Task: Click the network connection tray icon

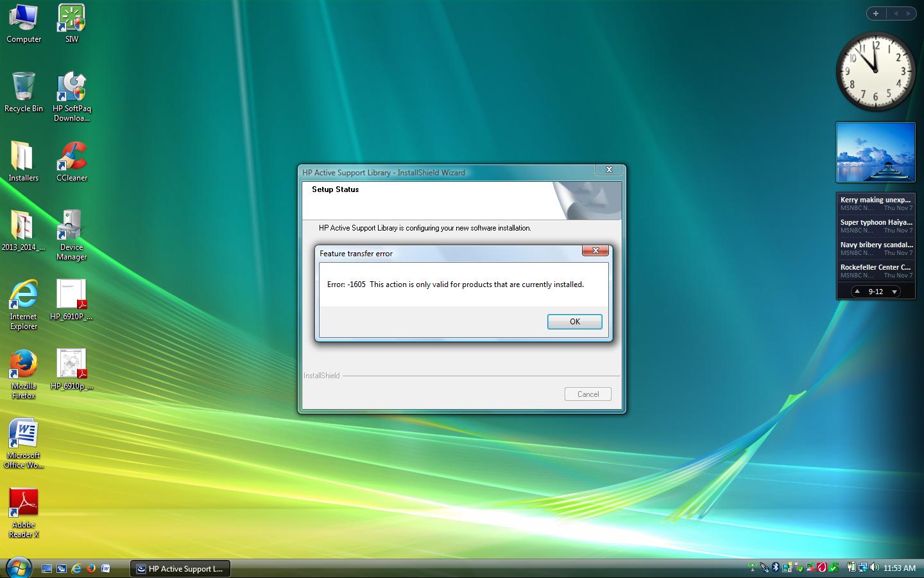Action: pos(863,568)
